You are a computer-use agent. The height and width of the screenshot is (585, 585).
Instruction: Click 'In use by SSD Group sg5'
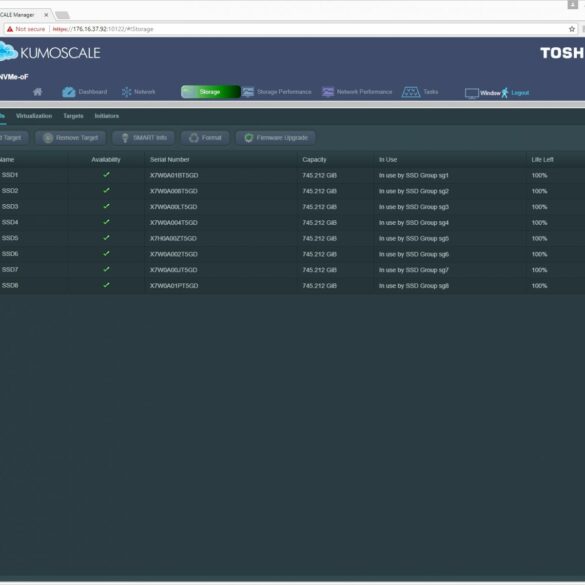414,238
